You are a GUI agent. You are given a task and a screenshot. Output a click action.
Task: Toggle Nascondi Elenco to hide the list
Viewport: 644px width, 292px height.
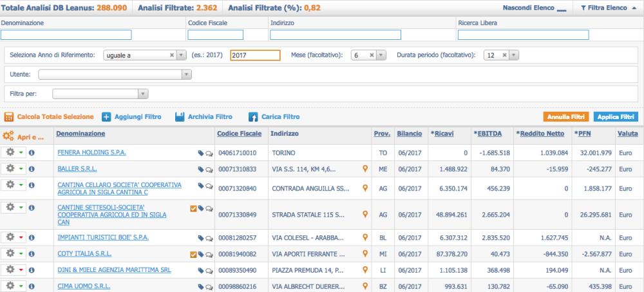pos(535,8)
